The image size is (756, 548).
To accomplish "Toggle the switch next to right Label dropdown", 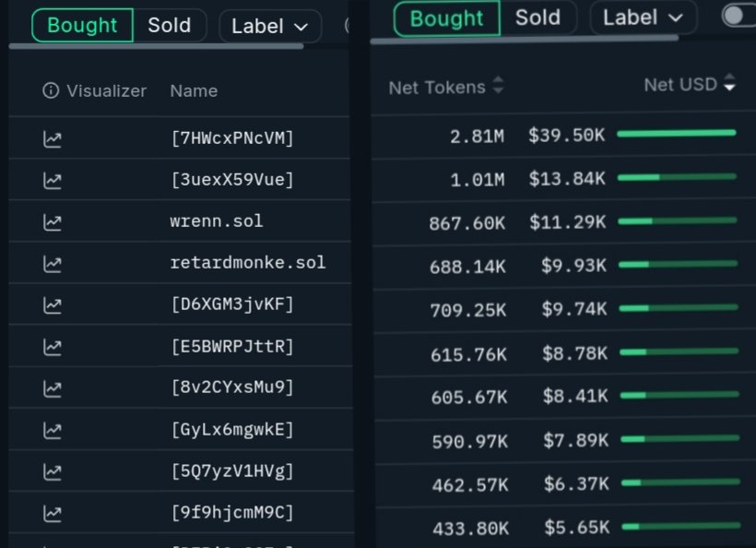I will point(738,16).
